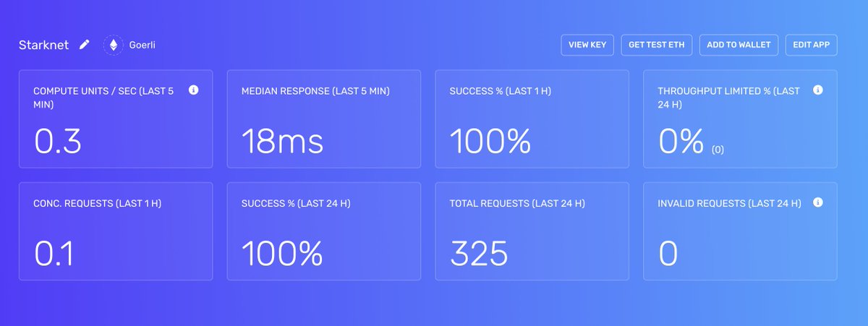Image resolution: width=868 pixels, height=326 pixels.
Task: Click the 0.3 compute units value
Action: (x=58, y=141)
